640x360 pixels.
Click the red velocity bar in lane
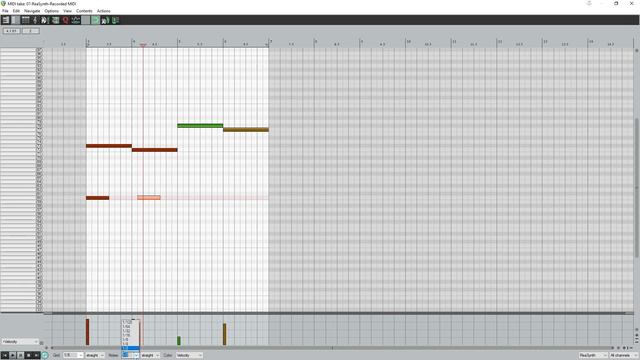pos(87,332)
